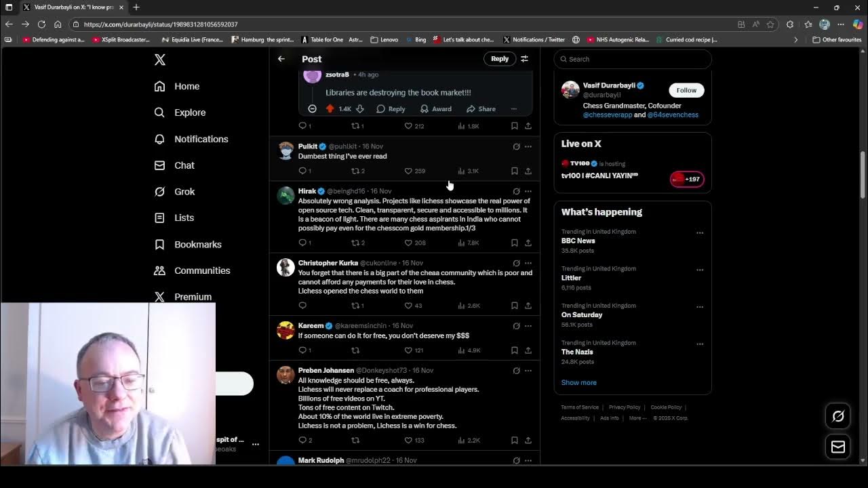Open Other favourites bookmarks folder
868x488 pixels.
coord(837,39)
